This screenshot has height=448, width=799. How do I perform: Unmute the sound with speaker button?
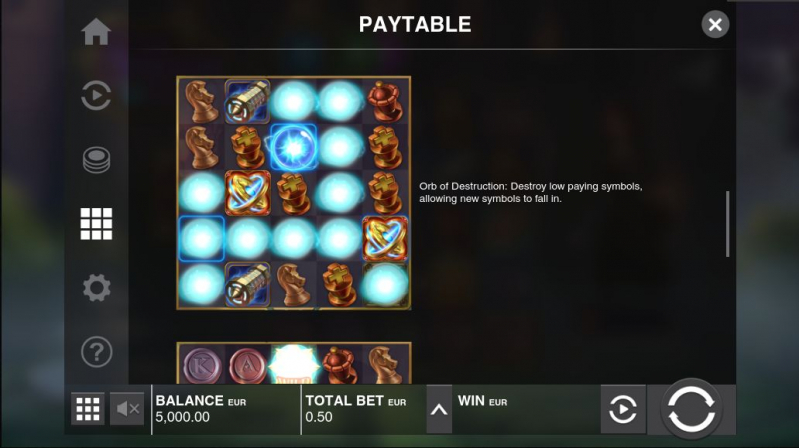(x=127, y=409)
